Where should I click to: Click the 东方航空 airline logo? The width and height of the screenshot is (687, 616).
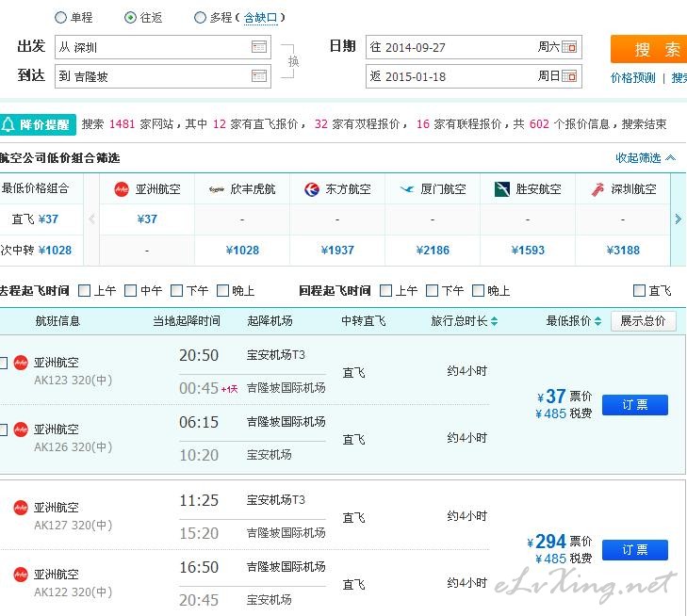tap(312, 189)
